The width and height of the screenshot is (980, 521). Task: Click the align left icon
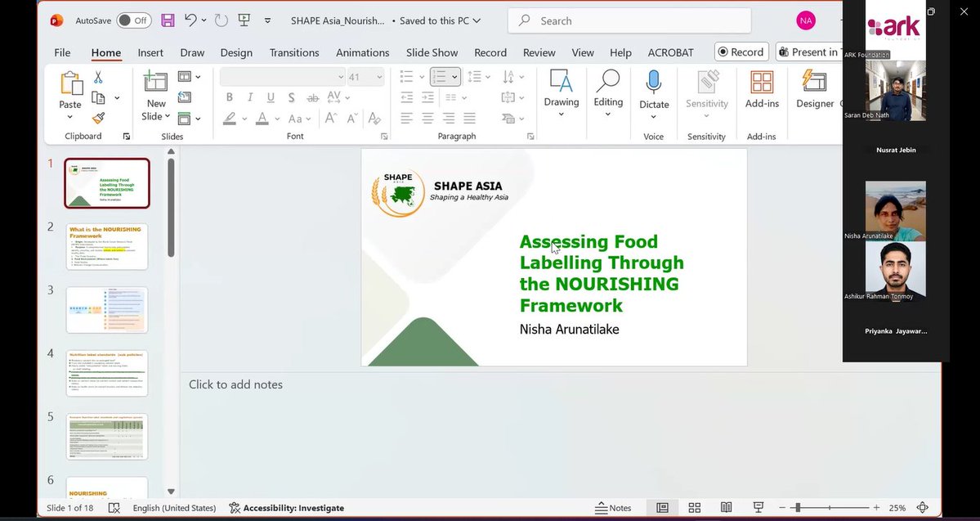[407, 118]
